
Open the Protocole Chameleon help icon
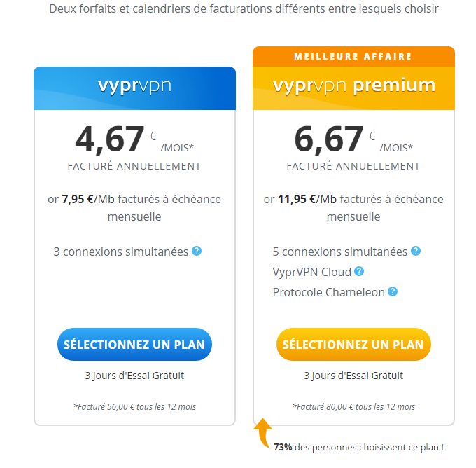point(393,291)
